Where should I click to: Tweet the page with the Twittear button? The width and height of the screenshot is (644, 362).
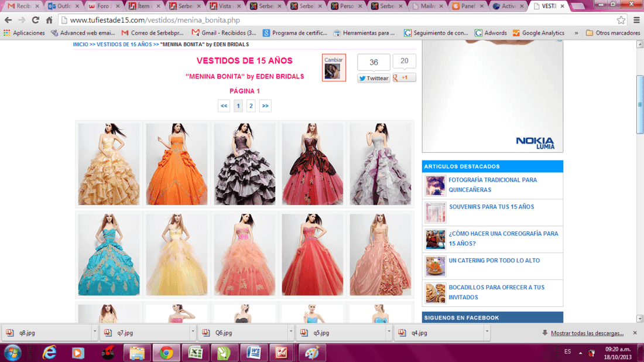pyautogui.click(x=374, y=78)
